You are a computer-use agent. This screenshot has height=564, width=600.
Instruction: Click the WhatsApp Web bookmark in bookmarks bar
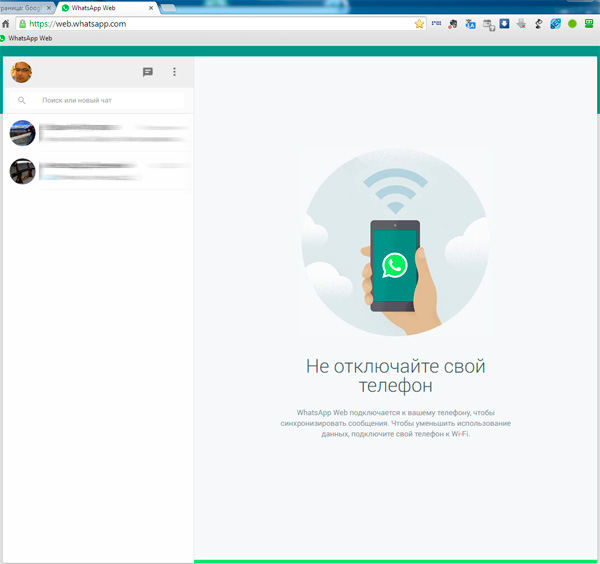tap(27, 38)
